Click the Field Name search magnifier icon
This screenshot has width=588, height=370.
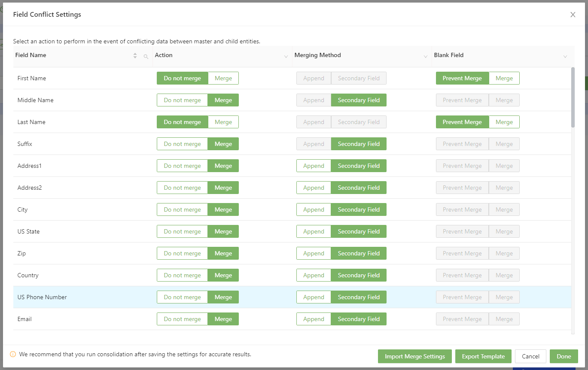146,56
